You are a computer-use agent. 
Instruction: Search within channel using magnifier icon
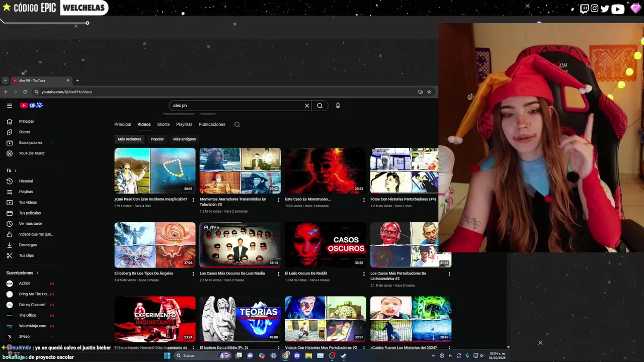point(237,124)
